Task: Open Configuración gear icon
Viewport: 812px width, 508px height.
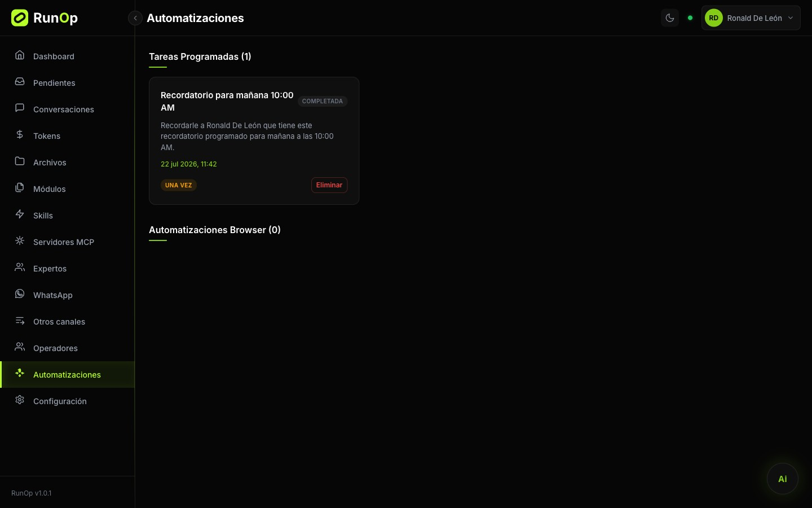Action: [x=20, y=400]
